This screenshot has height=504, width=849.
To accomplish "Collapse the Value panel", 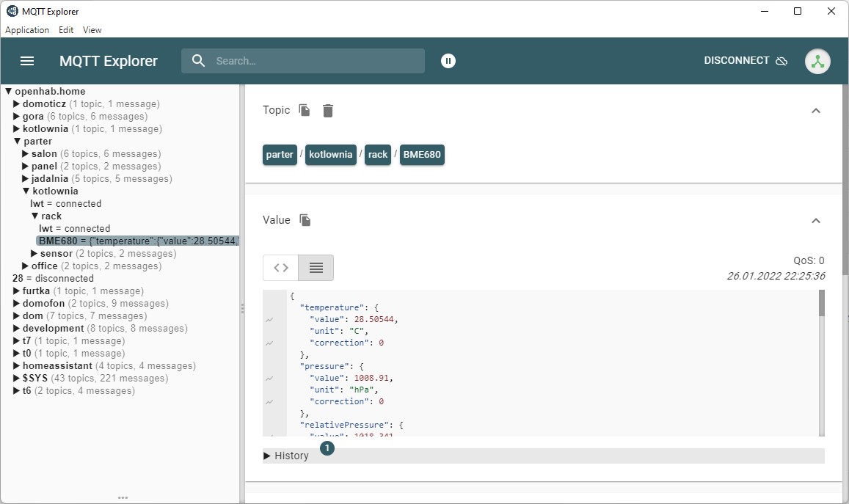I will (x=815, y=220).
